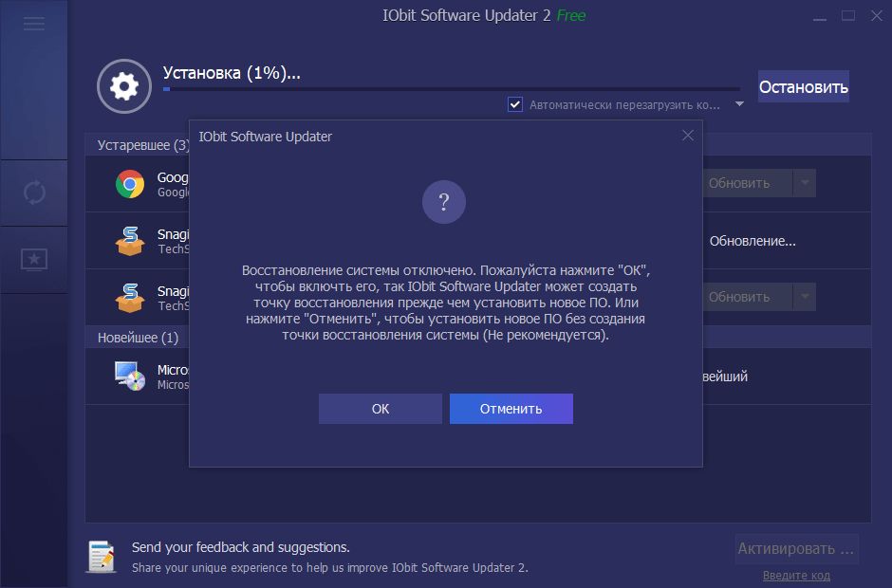This screenshot has height=588, width=892.
Task: Click the Google Chrome icon
Action: coord(130,184)
